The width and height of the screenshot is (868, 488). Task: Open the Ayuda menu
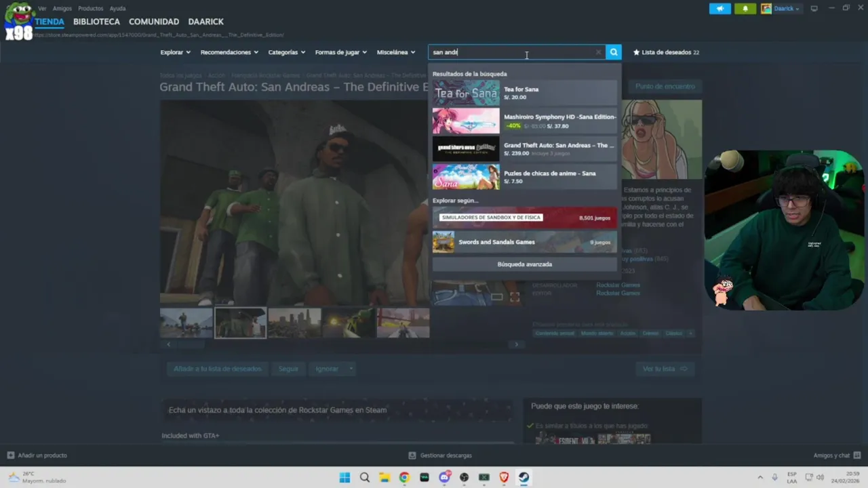(x=117, y=9)
